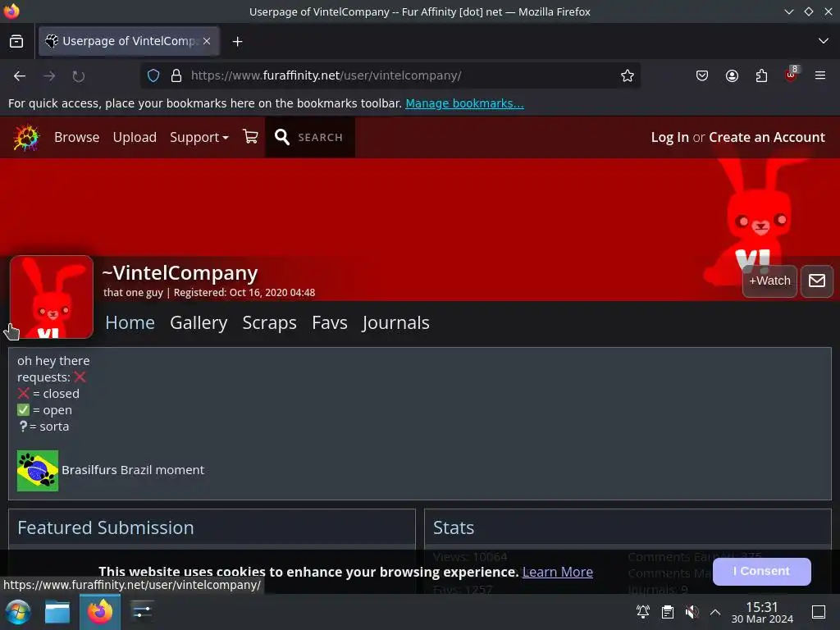
Task: Open the Browse menu item
Action: coord(76,137)
